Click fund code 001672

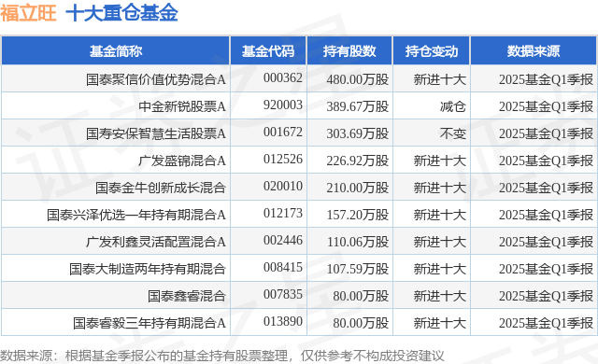click(x=282, y=133)
